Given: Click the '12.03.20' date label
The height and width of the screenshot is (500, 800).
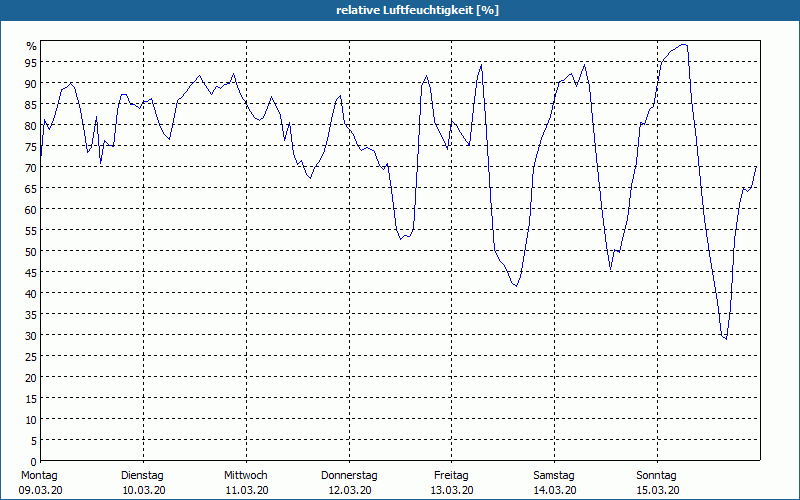Looking at the screenshot, I should pos(350,490).
